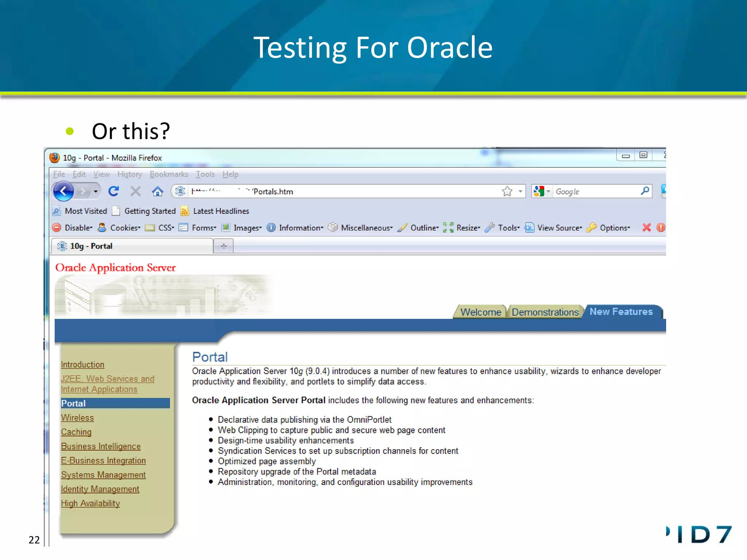This screenshot has width=747, height=560.
Task: Click the Firefox back arrow button
Action: [63, 191]
